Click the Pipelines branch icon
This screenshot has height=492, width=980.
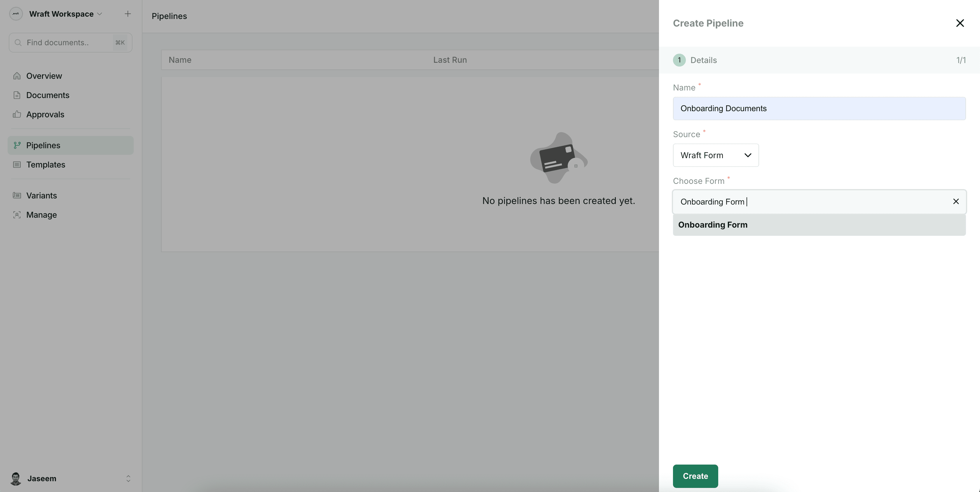click(x=17, y=145)
